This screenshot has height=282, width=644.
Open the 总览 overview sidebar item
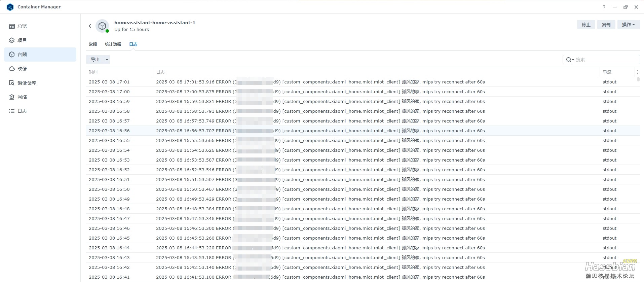coord(40,26)
